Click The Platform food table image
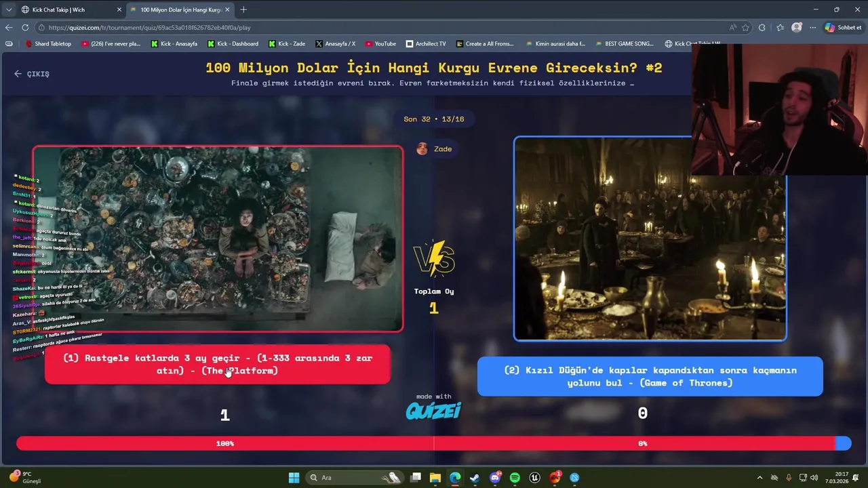 (x=218, y=239)
